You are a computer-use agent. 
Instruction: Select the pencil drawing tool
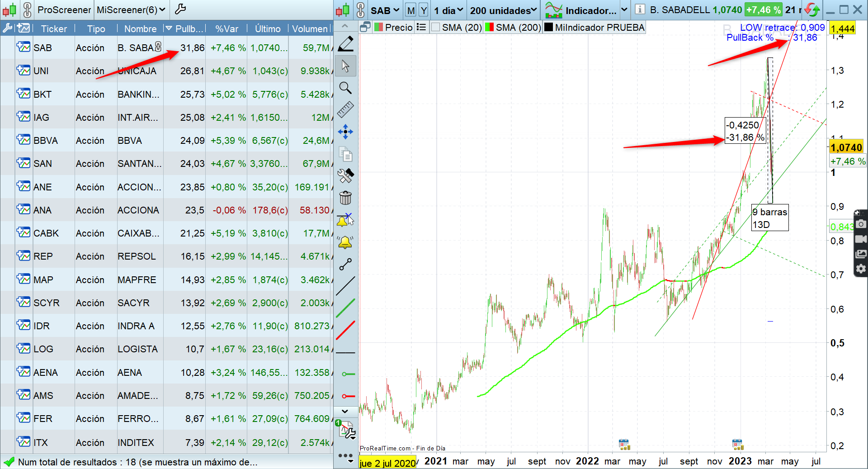coord(346,44)
